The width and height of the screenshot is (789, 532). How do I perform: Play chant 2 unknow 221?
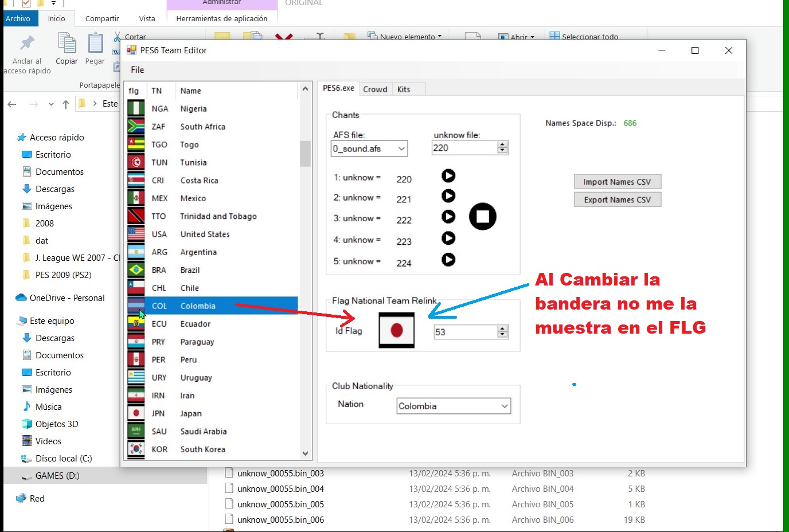pyautogui.click(x=448, y=196)
